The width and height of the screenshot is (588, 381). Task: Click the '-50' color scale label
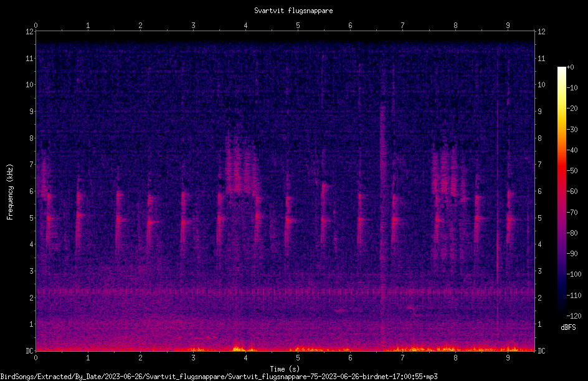click(x=572, y=171)
